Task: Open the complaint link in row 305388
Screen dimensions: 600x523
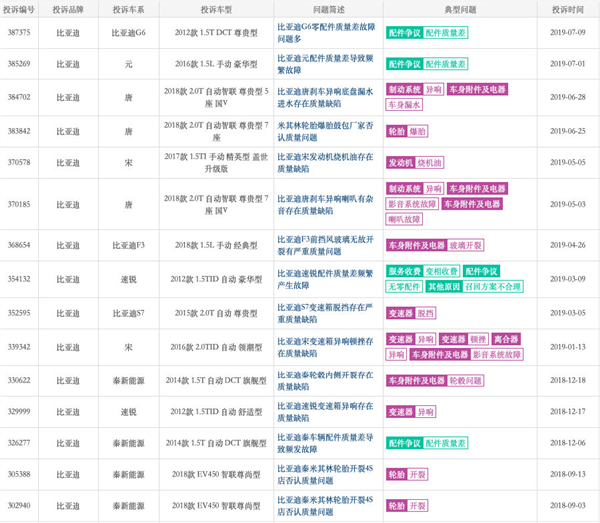Action: pos(325,474)
